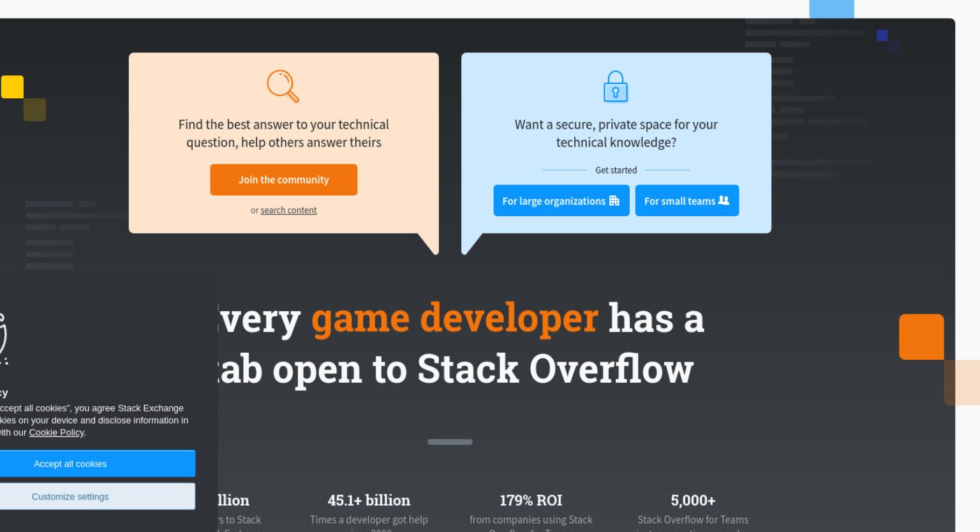The image size is (980, 532).
Task: Click the orange magnifying glass icon
Action: click(x=283, y=86)
